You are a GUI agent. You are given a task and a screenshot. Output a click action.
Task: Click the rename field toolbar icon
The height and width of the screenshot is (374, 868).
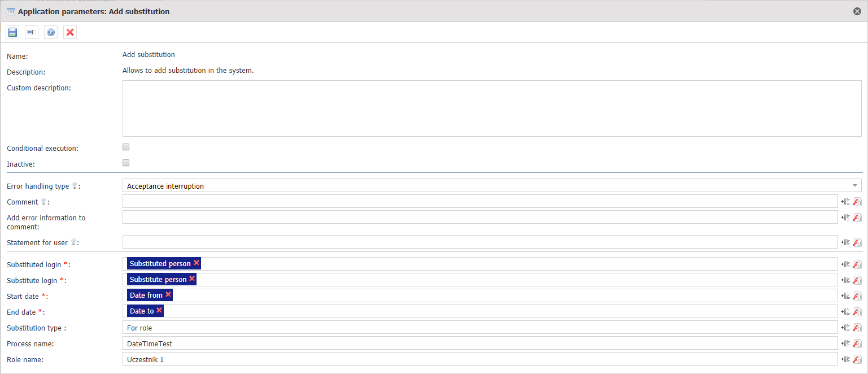(32, 33)
